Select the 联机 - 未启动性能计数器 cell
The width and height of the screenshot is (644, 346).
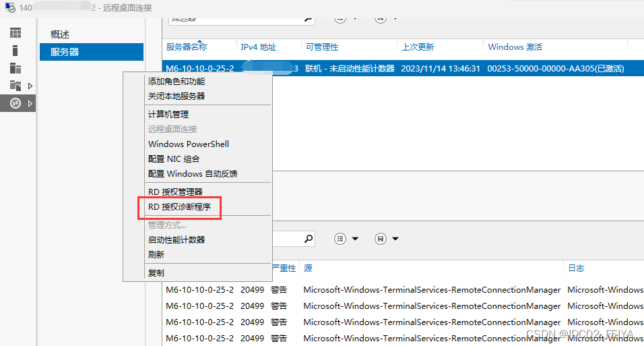[350, 68]
